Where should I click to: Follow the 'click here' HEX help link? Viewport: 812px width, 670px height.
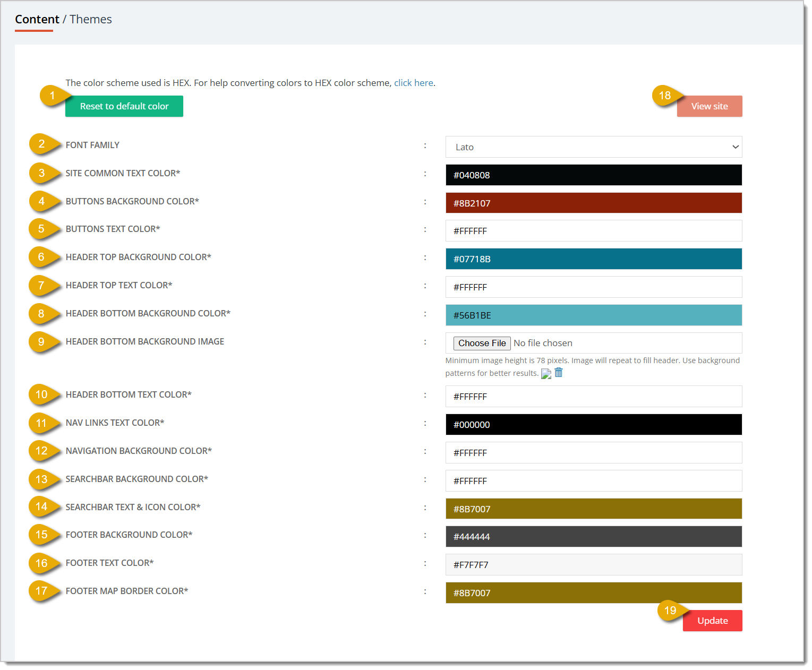click(x=414, y=83)
